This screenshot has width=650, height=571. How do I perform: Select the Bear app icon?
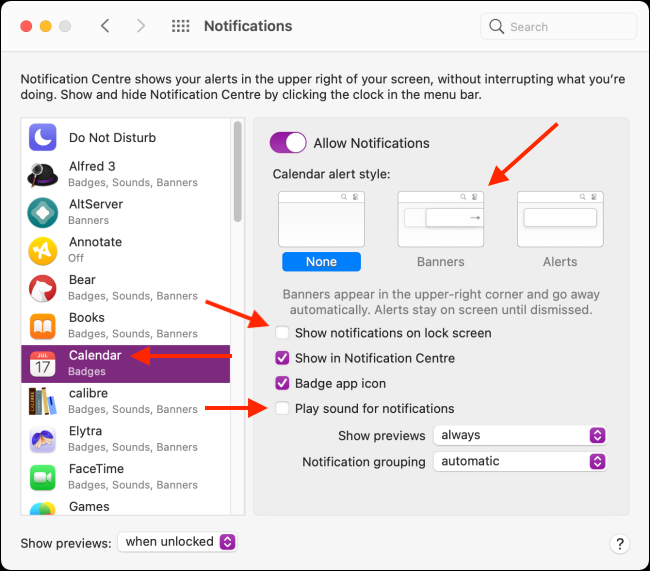point(42,288)
